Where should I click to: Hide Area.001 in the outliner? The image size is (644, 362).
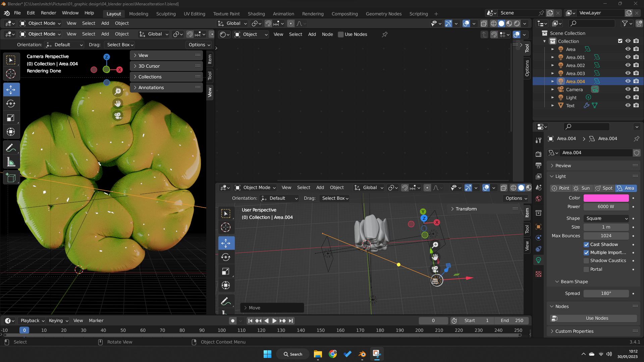point(628,57)
